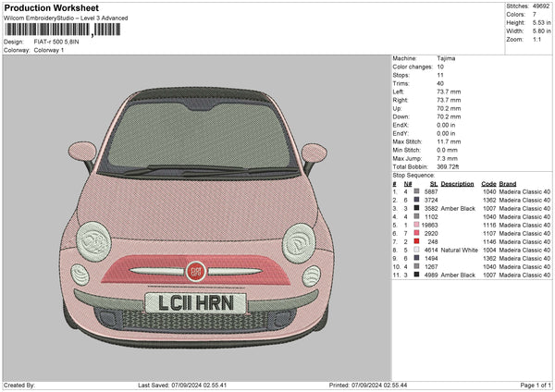Click the LC11 HRN license plate

(195, 302)
